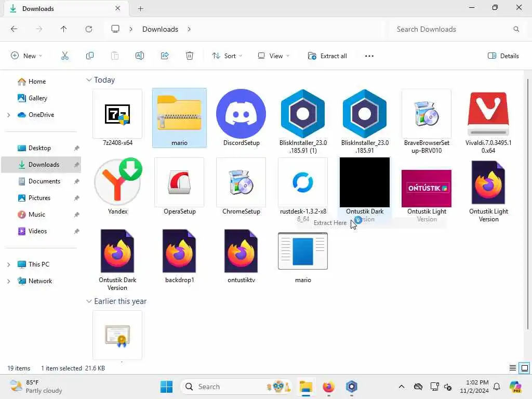Click the Share icon in toolbar
Viewport: 532px width, 399px height.
click(165, 56)
